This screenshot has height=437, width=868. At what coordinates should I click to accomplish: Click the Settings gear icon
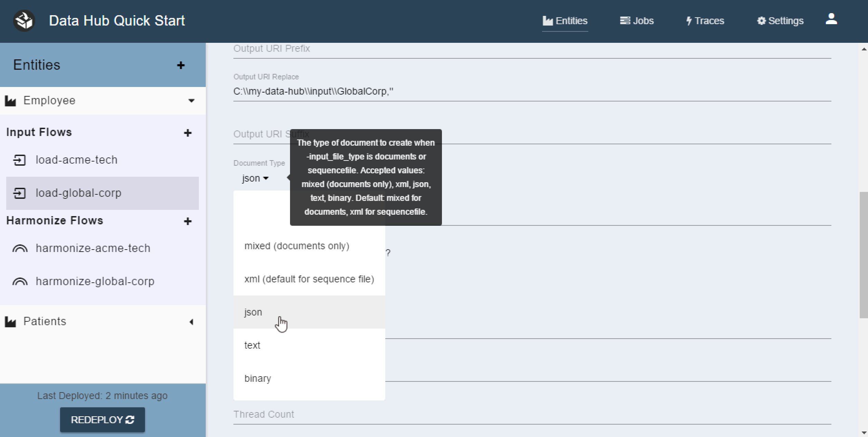point(761,20)
